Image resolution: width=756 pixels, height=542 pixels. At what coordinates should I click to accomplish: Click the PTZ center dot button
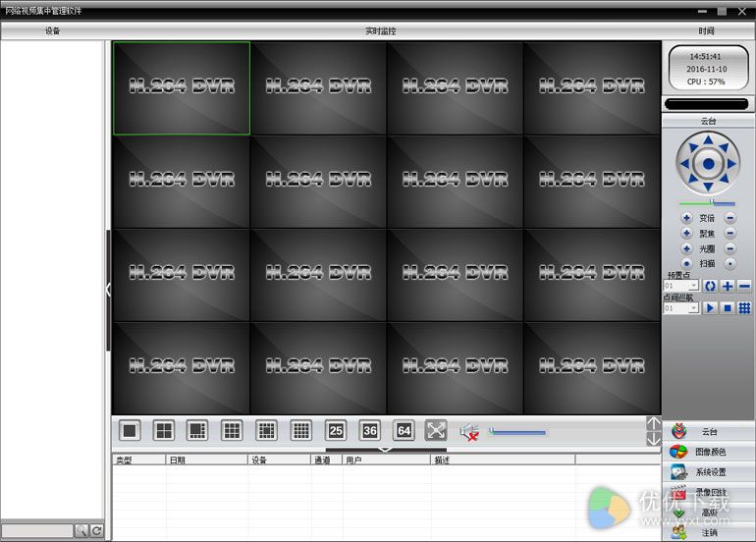point(708,164)
